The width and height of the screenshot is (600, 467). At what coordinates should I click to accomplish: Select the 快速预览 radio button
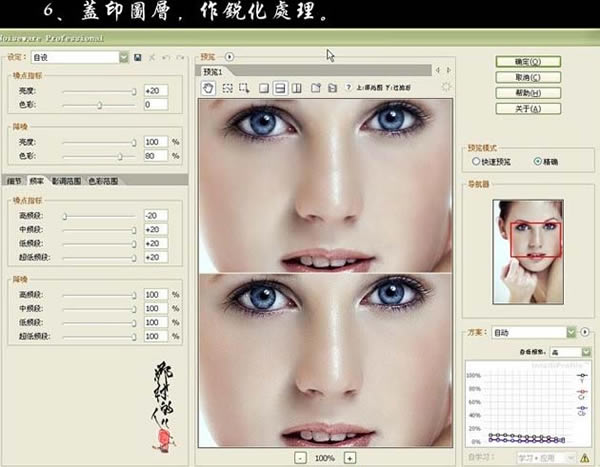(x=476, y=161)
